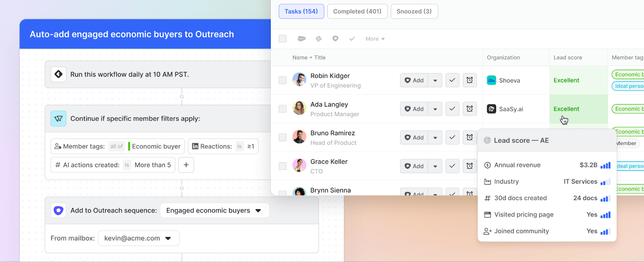Click Ada Langley's profile photo
Viewport: 644px width, 262px height.
point(299,108)
